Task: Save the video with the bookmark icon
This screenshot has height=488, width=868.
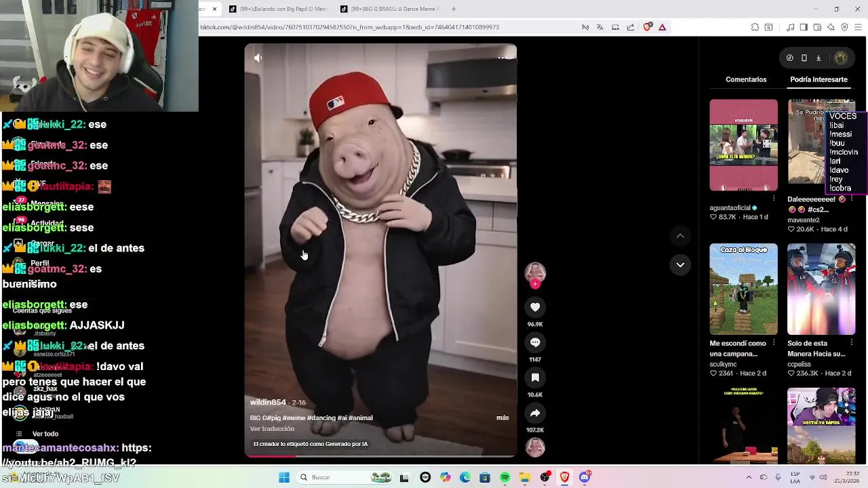Action: (535, 378)
